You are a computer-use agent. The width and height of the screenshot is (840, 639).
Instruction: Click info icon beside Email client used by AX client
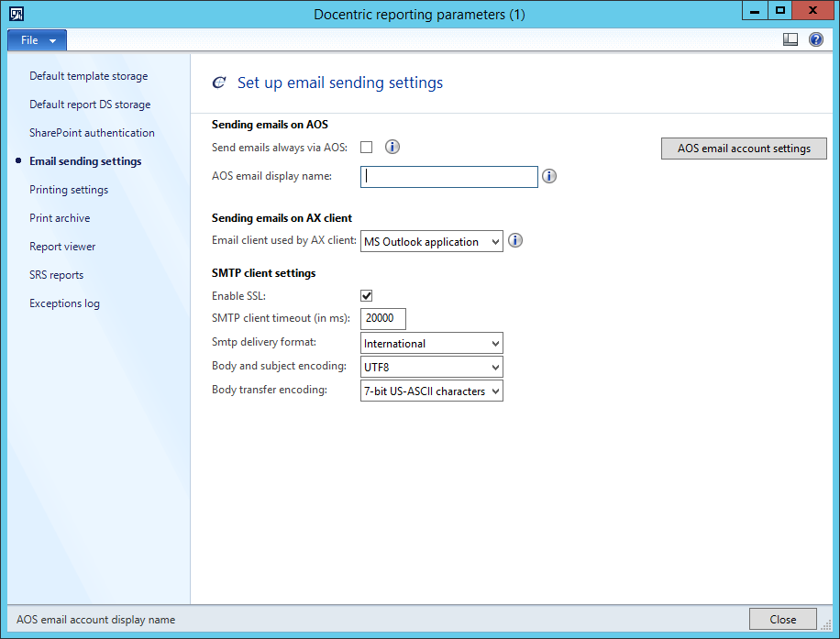(515, 240)
